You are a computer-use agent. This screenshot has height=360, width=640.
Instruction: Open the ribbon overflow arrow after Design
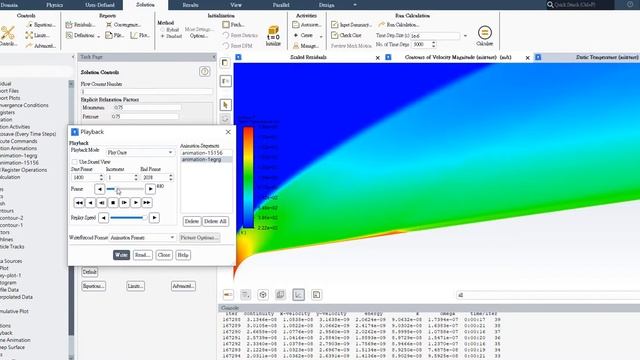[355, 5]
